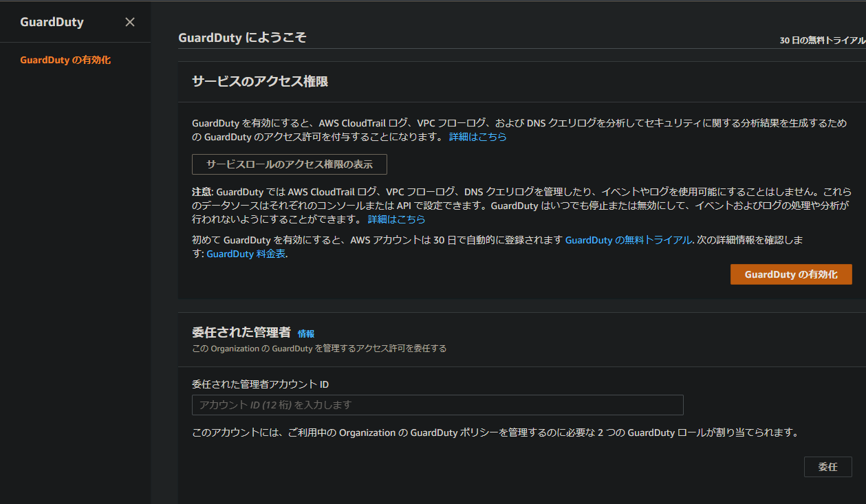Click text about 2 つの GuardDuty ロール
The image size is (866, 504).
[495, 432]
